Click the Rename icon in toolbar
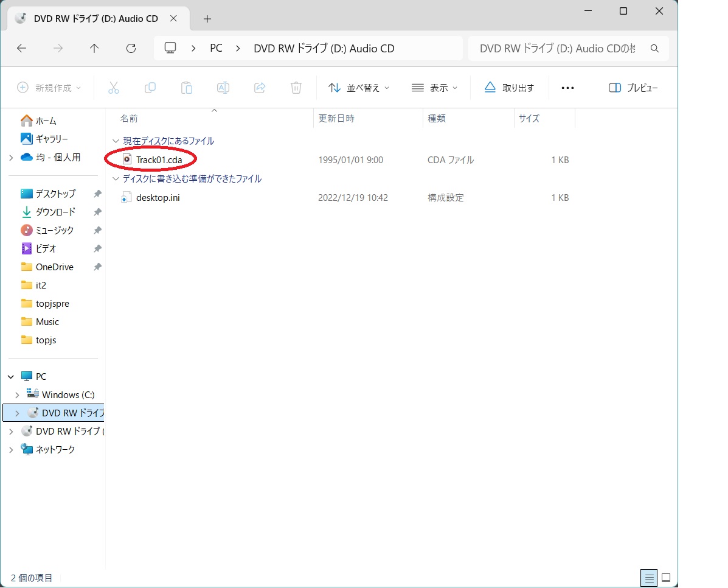This screenshot has width=728, height=588. [223, 88]
